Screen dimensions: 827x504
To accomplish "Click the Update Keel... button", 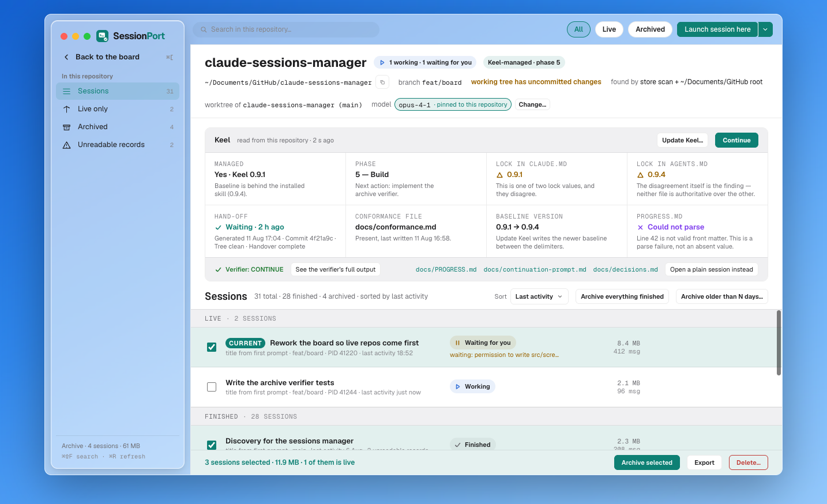I will pyautogui.click(x=682, y=140).
